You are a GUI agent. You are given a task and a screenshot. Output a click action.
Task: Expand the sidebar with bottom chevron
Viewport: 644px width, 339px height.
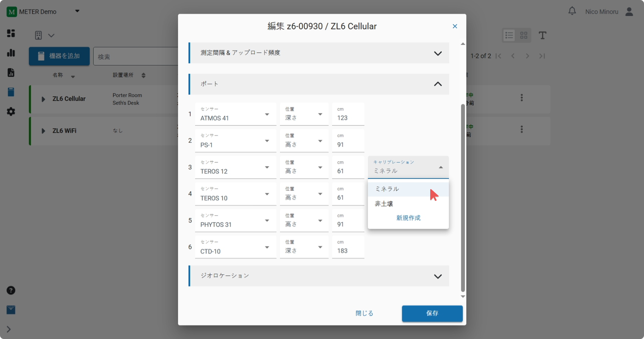tap(9, 329)
